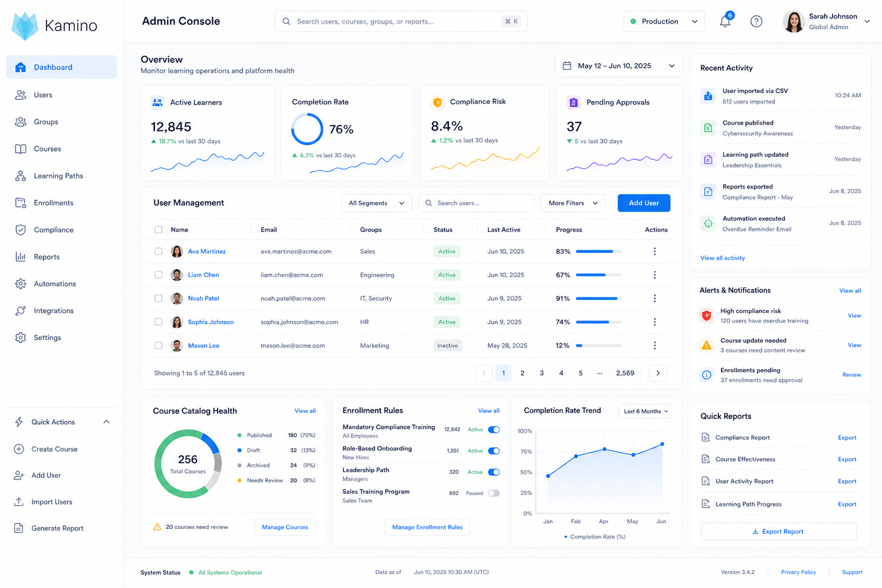Expand the All Segments dropdown

tap(376, 203)
